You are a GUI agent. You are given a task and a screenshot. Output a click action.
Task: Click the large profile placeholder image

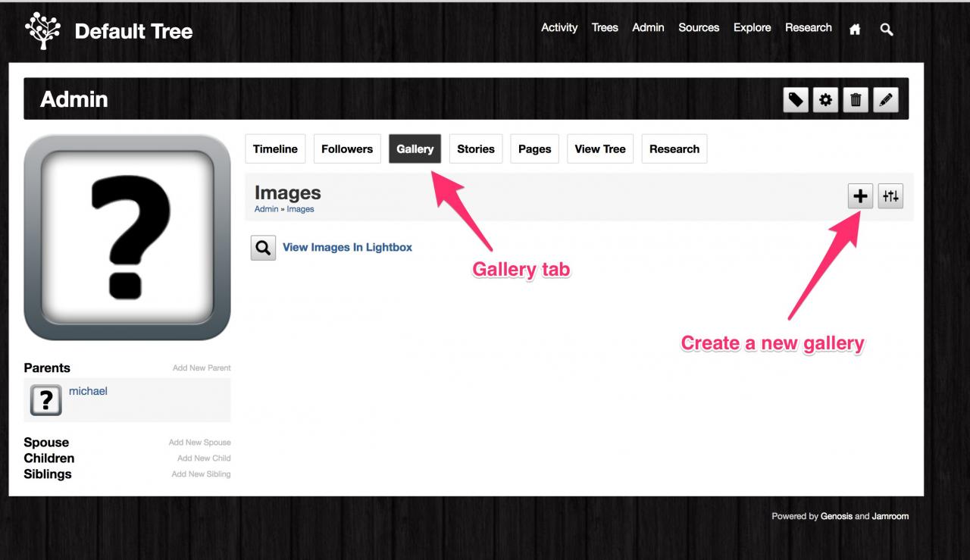pos(127,237)
